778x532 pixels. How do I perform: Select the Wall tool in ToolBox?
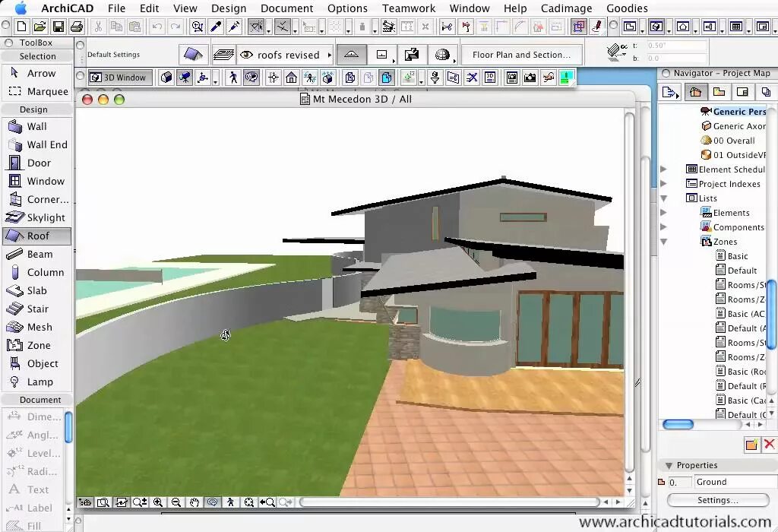coord(36,127)
